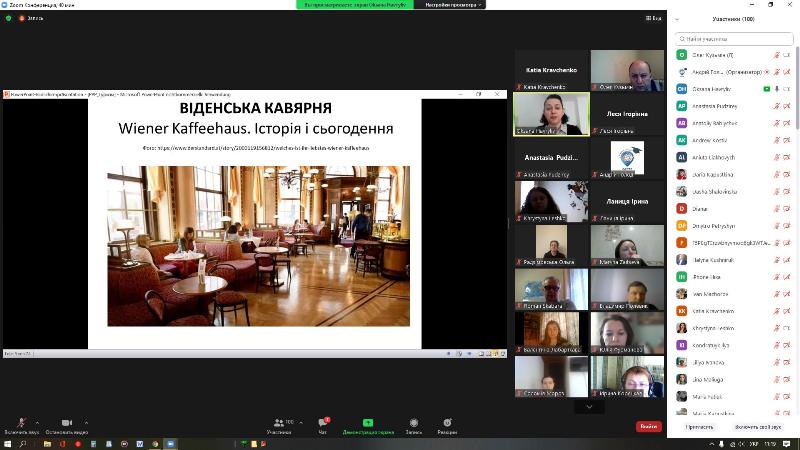This screenshot has height=450, width=800.
Task: Show next page of gallery videos arrow
Action: [589, 407]
